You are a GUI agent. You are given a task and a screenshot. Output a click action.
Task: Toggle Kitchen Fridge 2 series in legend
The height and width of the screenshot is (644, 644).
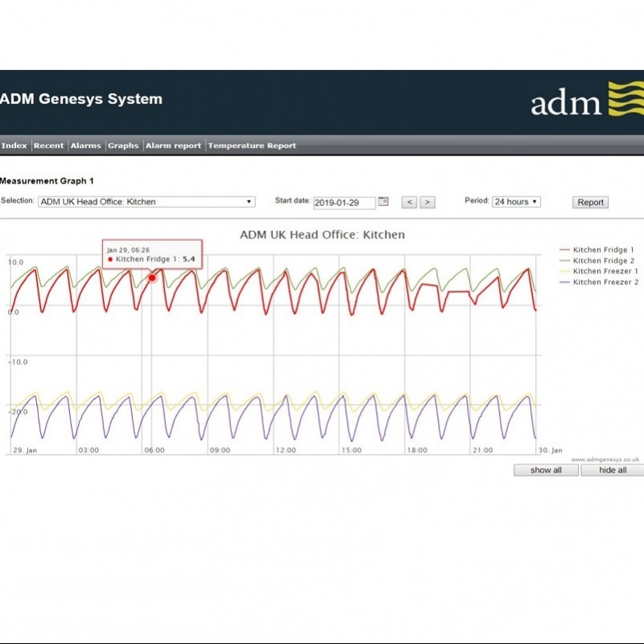597,260
